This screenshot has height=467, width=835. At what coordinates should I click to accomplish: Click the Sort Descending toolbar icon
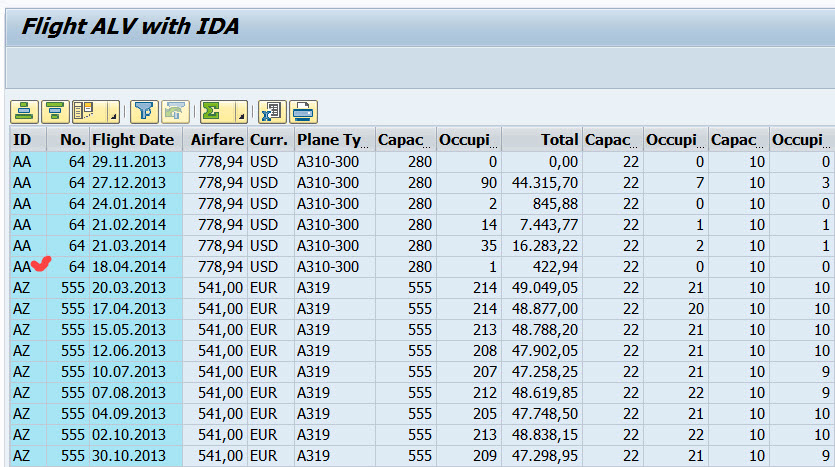(x=54, y=110)
